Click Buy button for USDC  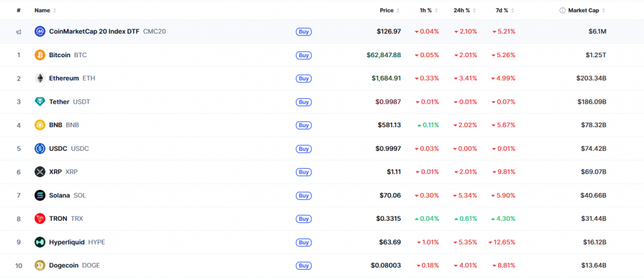click(x=304, y=148)
